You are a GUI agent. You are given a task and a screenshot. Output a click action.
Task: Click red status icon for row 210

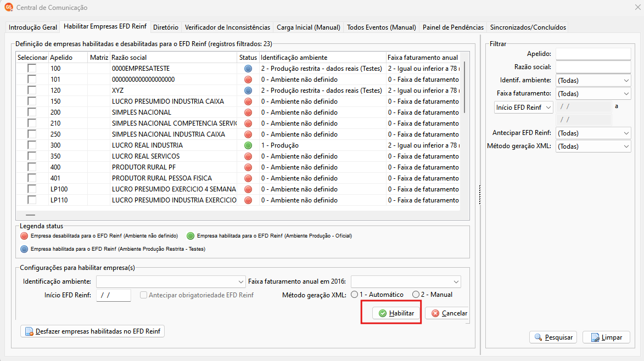tap(248, 123)
